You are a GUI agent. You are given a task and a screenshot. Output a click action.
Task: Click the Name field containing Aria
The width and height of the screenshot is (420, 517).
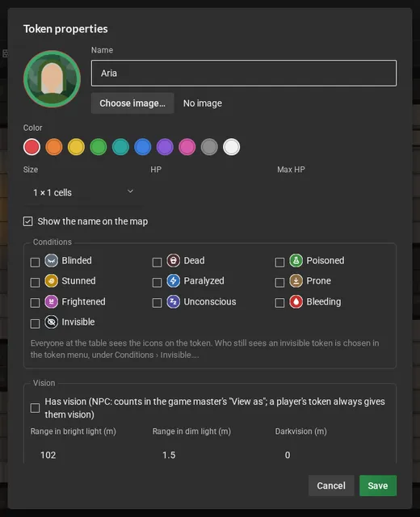pyautogui.click(x=244, y=74)
